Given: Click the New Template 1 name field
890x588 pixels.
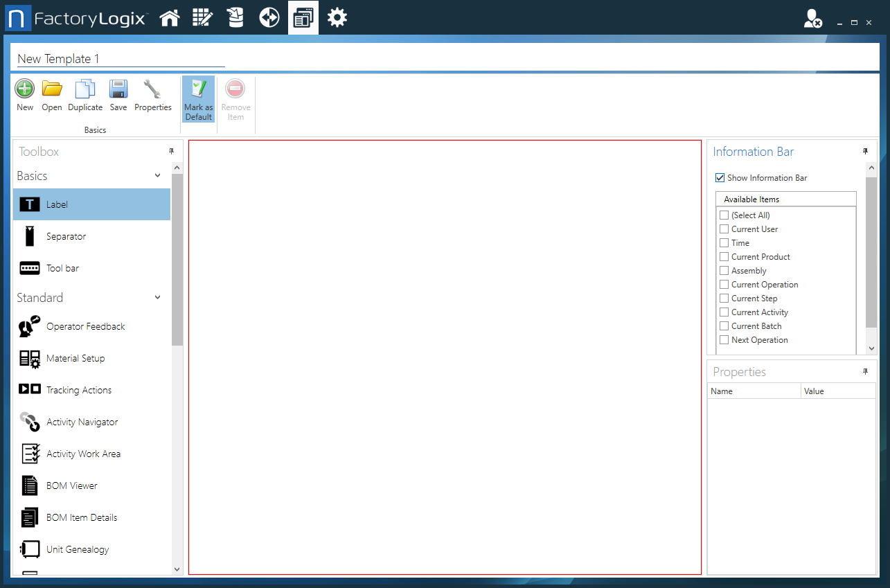Looking at the screenshot, I should 118,59.
